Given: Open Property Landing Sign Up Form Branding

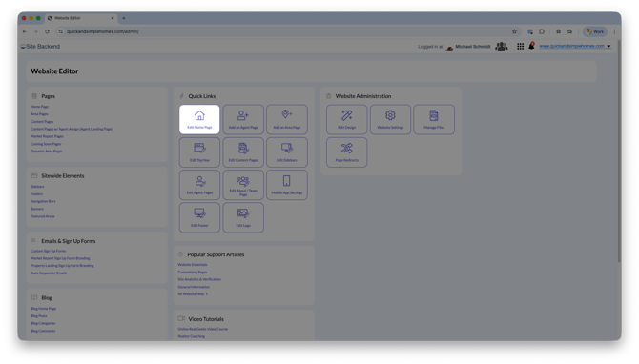Looking at the screenshot, I should [x=62, y=266].
